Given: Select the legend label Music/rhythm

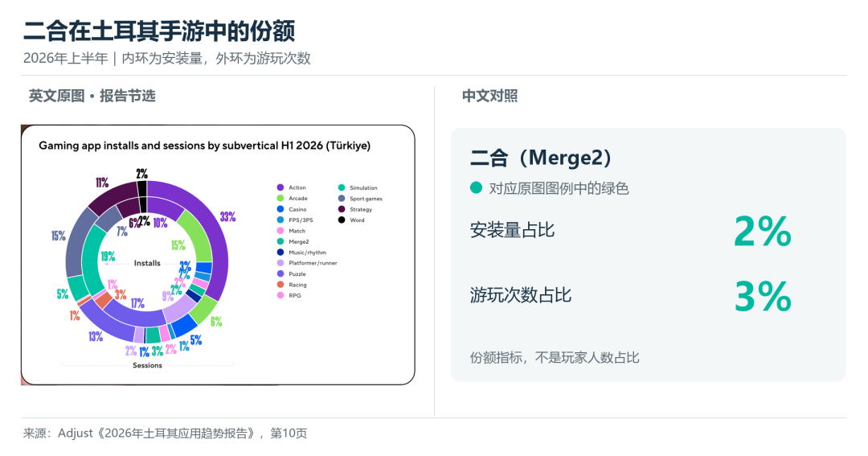Looking at the screenshot, I should 307,252.
